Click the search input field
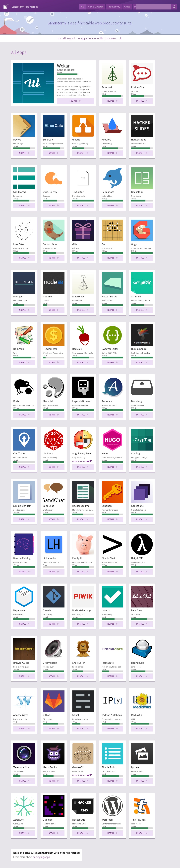Viewport: 180px width, 868px height. pos(153,7)
